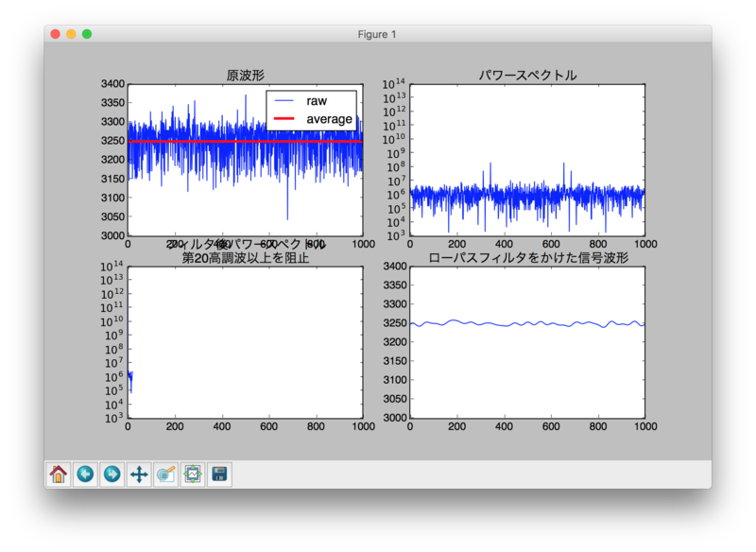Click the Figure 1 window title
The width and height of the screenshot is (756, 552).
tap(377, 34)
